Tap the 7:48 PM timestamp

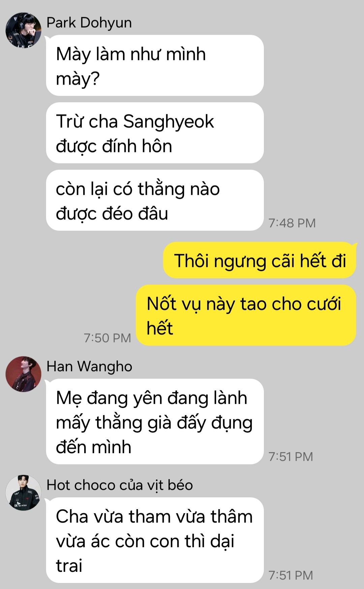pos(292,223)
